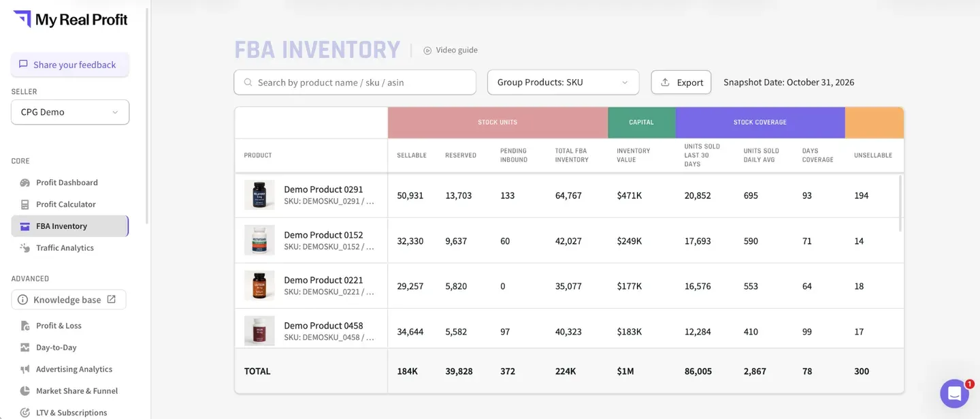Open the chat support bubble

click(x=954, y=393)
